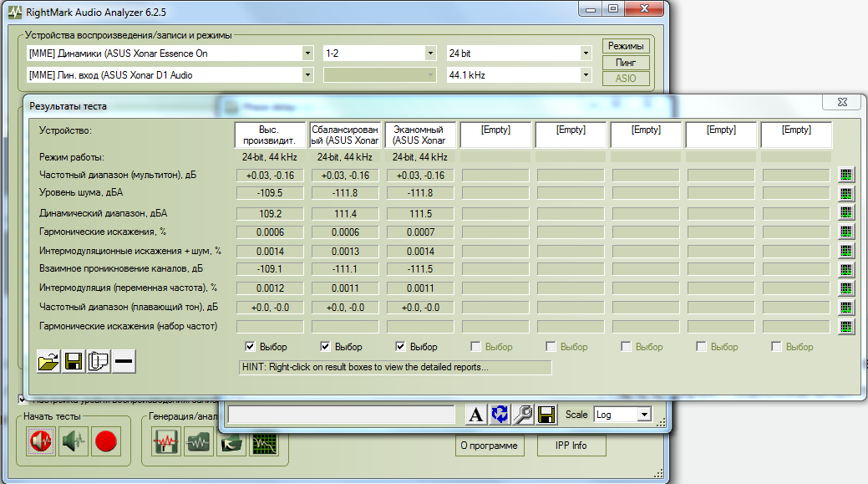Show graph for Интермодуляционные искажения + шум row
This screenshot has width=868, height=484.
[x=845, y=251]
